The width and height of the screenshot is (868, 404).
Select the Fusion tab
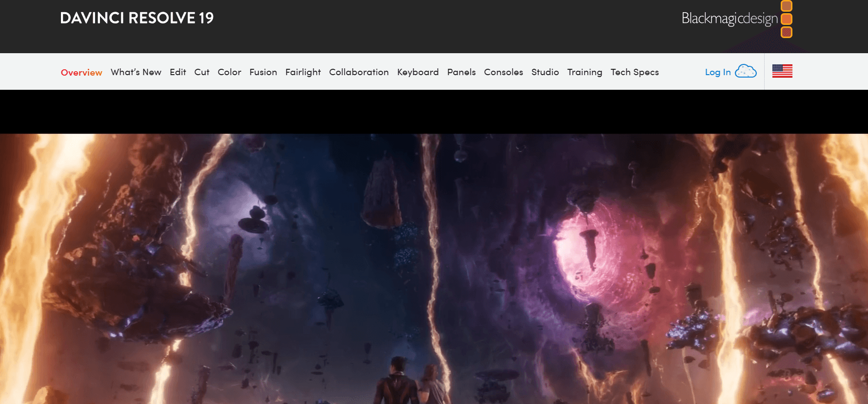click(x=263, y=72)
